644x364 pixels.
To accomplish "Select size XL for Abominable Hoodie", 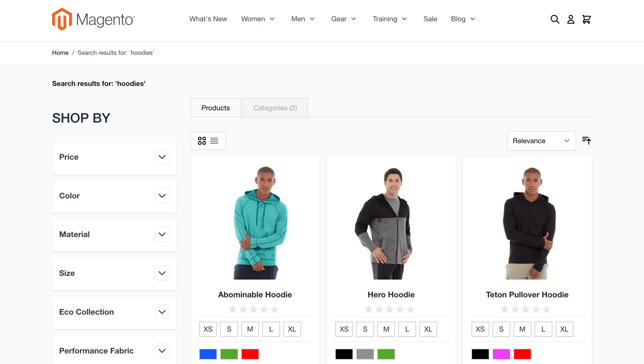I will point(292,329).
